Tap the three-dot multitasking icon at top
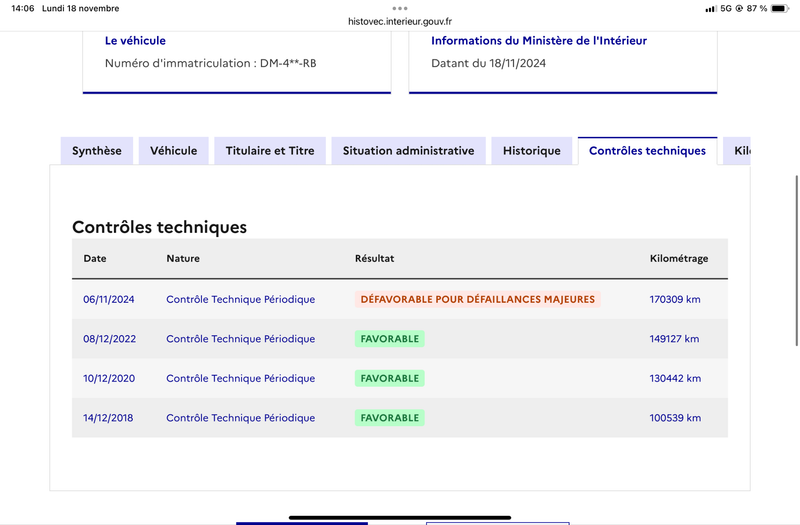Screen dimensions: 800x525 [x=399, y=8]
